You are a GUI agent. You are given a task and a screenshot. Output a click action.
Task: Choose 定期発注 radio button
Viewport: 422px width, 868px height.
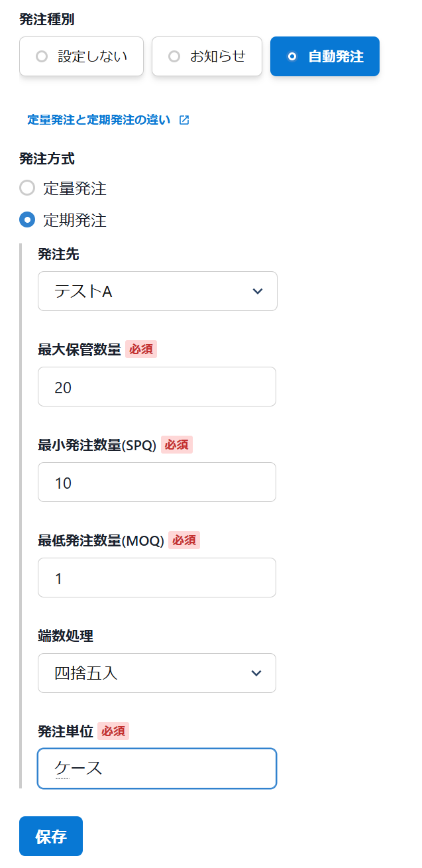click(x=27, y=219)
